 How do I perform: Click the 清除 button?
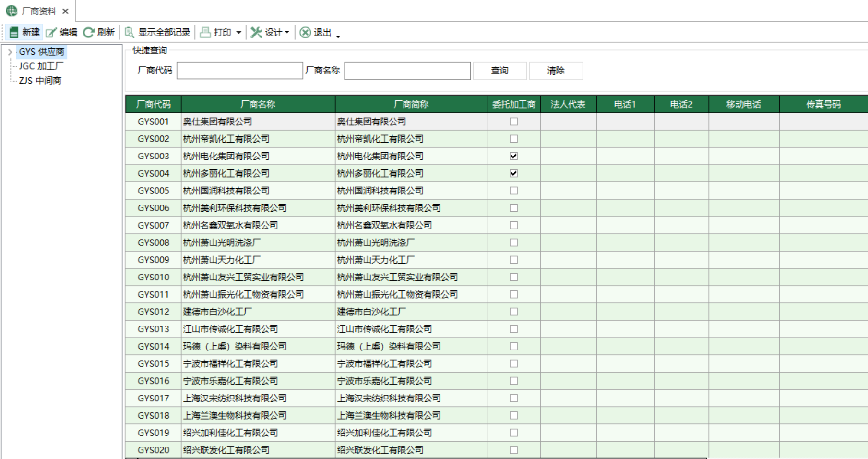click(556, 71)
